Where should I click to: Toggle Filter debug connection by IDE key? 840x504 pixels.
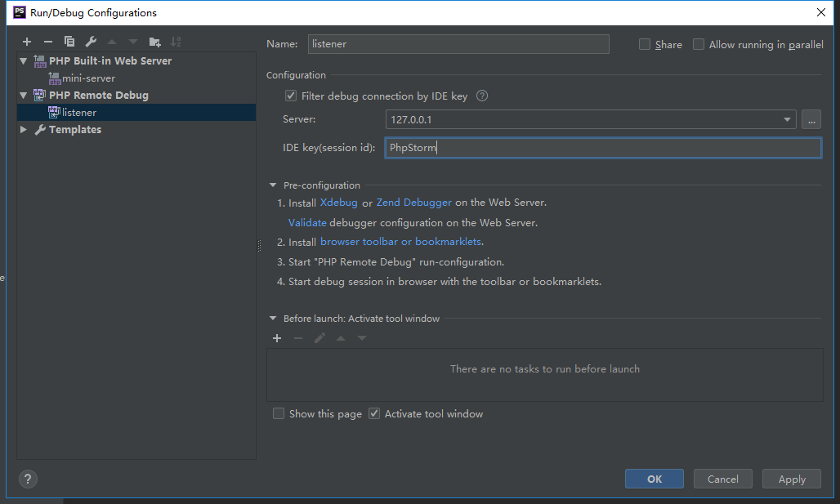pyautogui.click(x=291, y=96)
